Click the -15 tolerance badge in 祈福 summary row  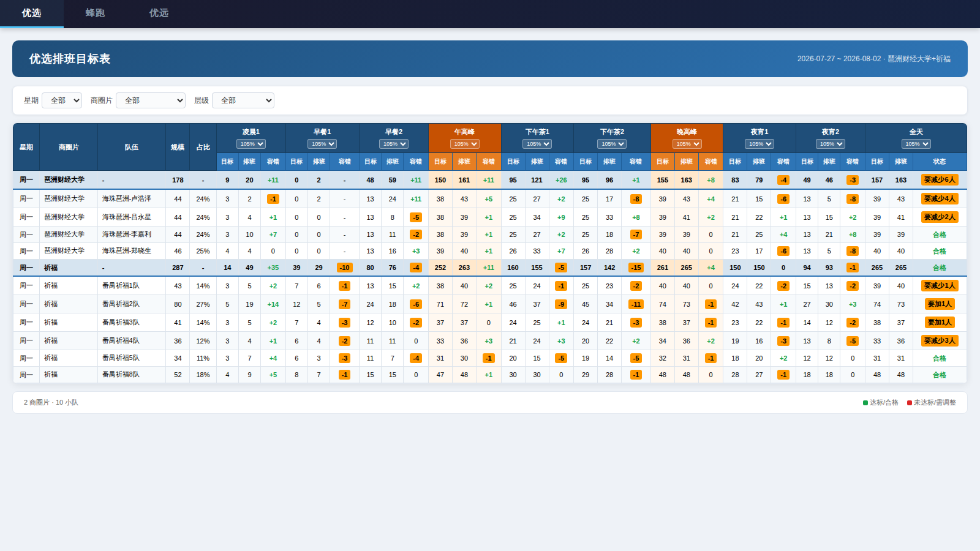(636, 268)
